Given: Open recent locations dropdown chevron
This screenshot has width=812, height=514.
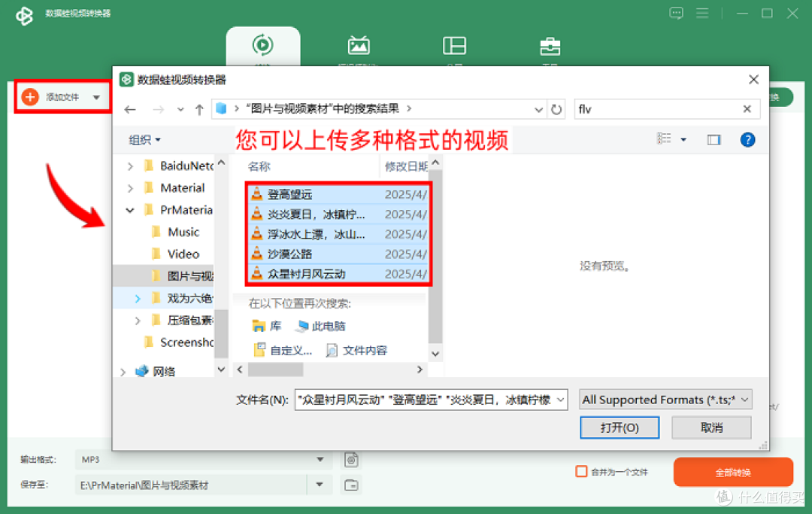Looking at the screenshot, I should (x=180, y=110).
